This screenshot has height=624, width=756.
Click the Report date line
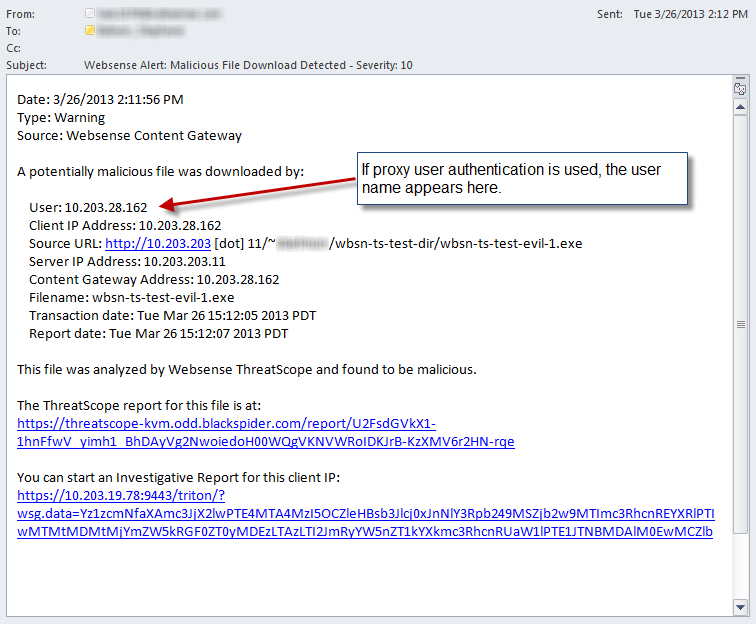159,334
